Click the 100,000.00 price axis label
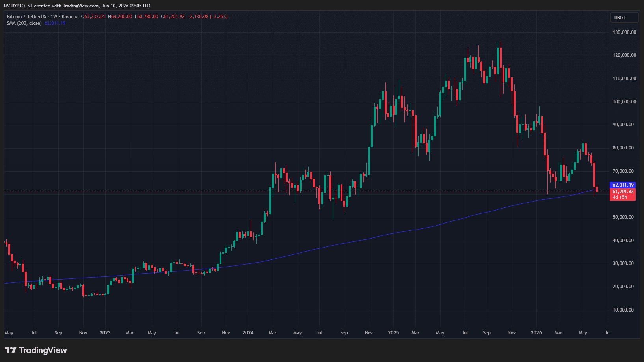Screen dimensions: 644x362 tap(624, 102)
